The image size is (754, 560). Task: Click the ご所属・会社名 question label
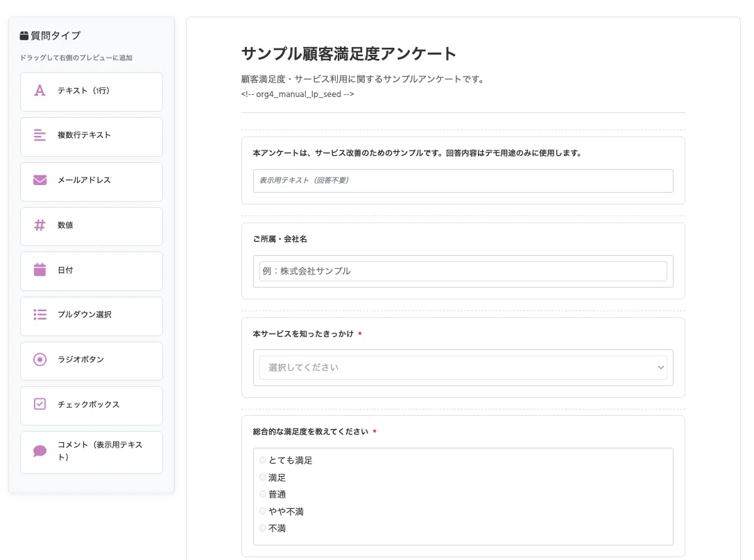tap(280, 238)
